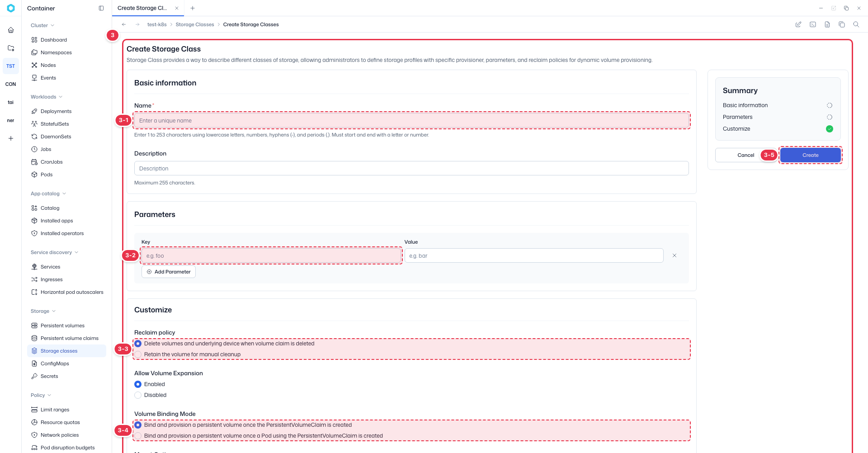
Task: Collapse the Storage section
Action: (43, 311)
